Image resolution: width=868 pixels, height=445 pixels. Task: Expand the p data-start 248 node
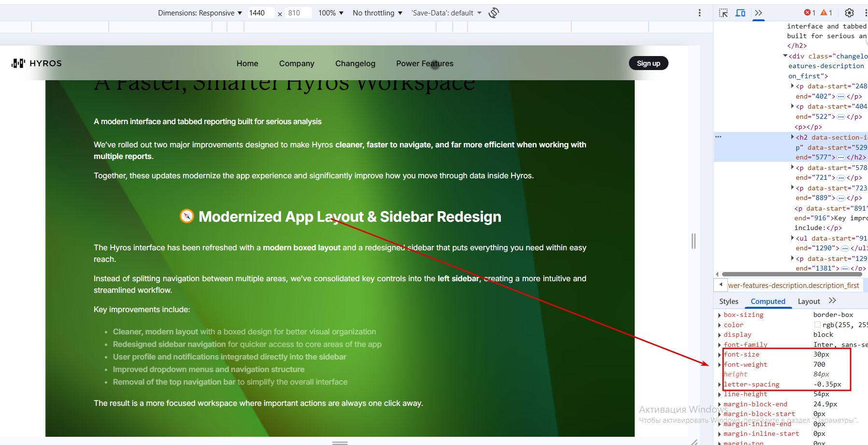point(792,86)
